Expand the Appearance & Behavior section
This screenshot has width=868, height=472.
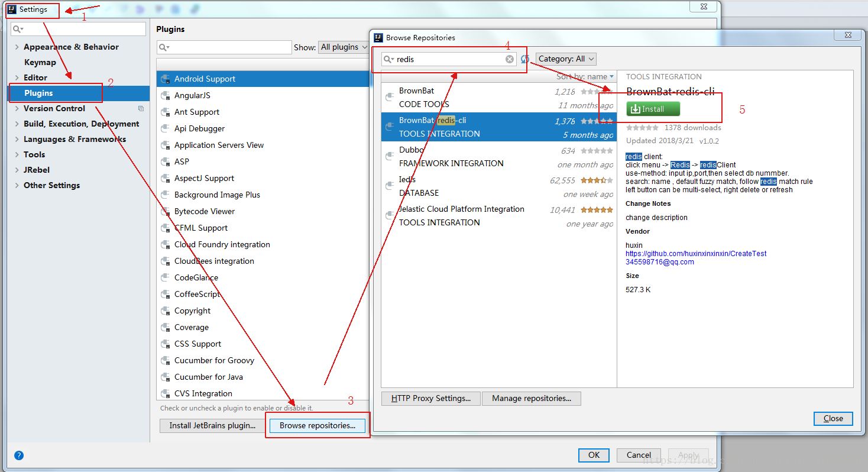click(x=17, y=47)
